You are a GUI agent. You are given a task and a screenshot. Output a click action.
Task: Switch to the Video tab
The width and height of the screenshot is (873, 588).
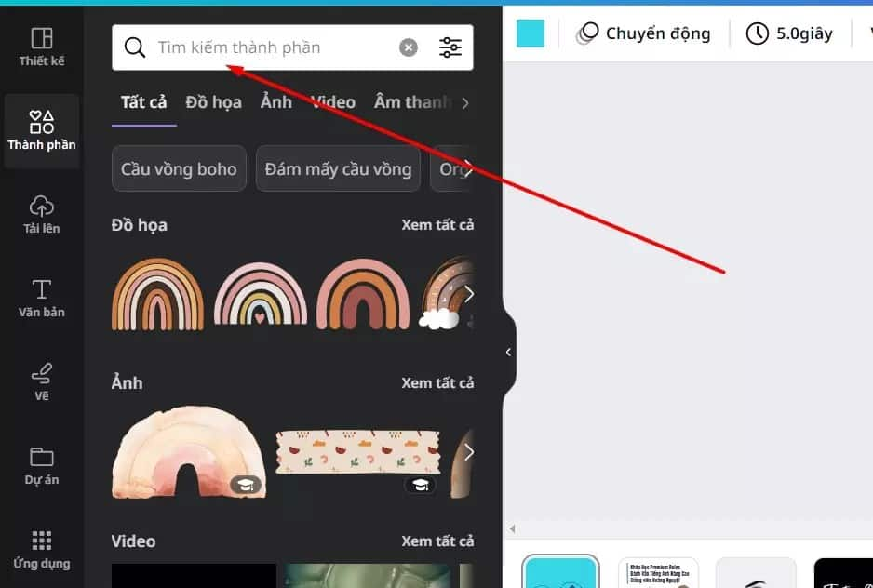[x=333, y=102]
